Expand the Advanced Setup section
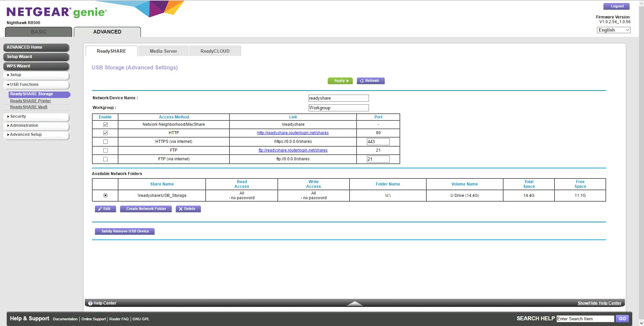This screenshot has width=644, height=326. [x=36, y=134]
